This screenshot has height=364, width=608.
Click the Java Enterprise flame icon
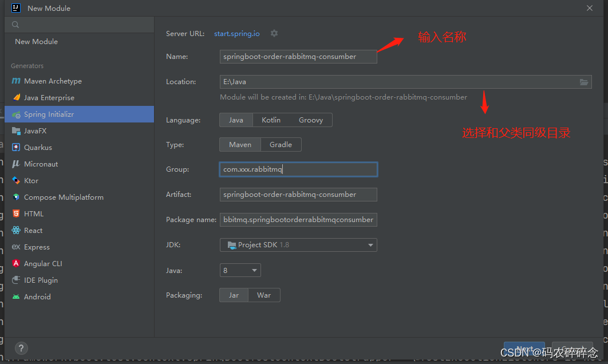click(x=16, y=97)
